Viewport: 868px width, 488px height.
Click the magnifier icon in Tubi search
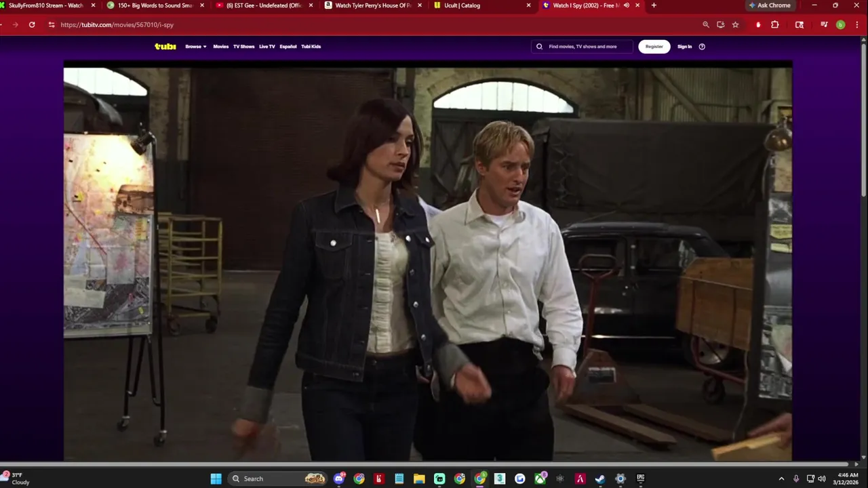point(540,47)
